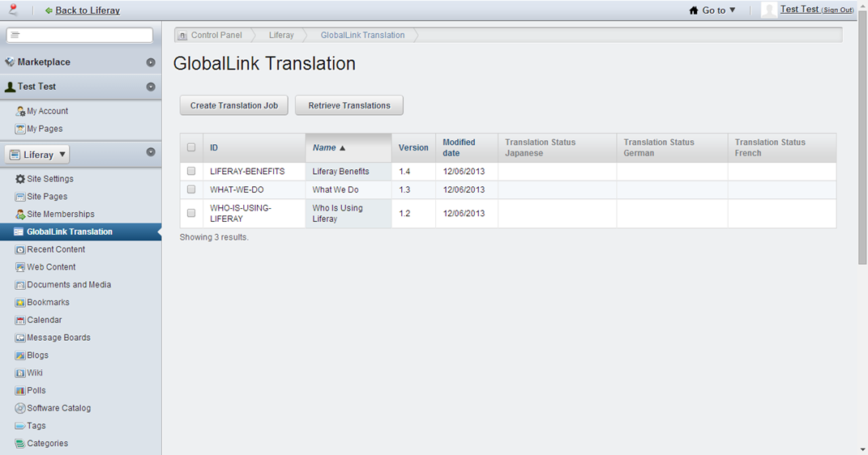Click the Site Settings gear icon
The height and width of the screenshot is (455, 868).
(x=20, y=179)
